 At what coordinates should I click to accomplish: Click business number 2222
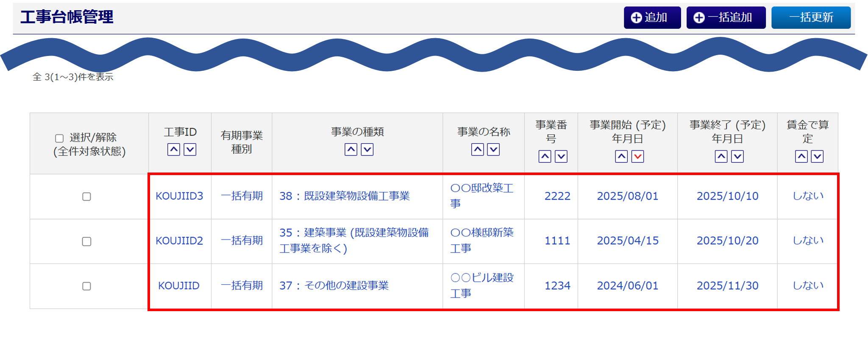(x=557, y=196)
